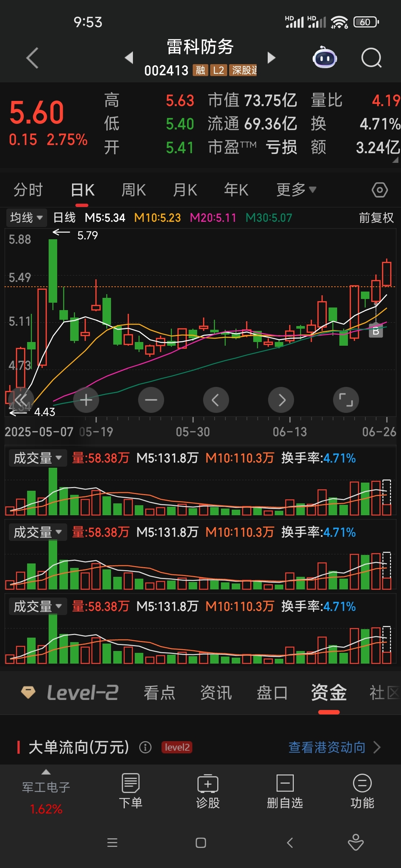Enter fullscreen chart mode
The image size is (401, 868).
[346, 400]
